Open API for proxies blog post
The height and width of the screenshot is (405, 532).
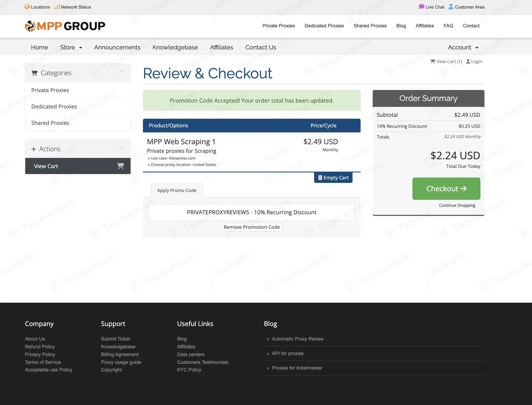click(x=288, y=353)
